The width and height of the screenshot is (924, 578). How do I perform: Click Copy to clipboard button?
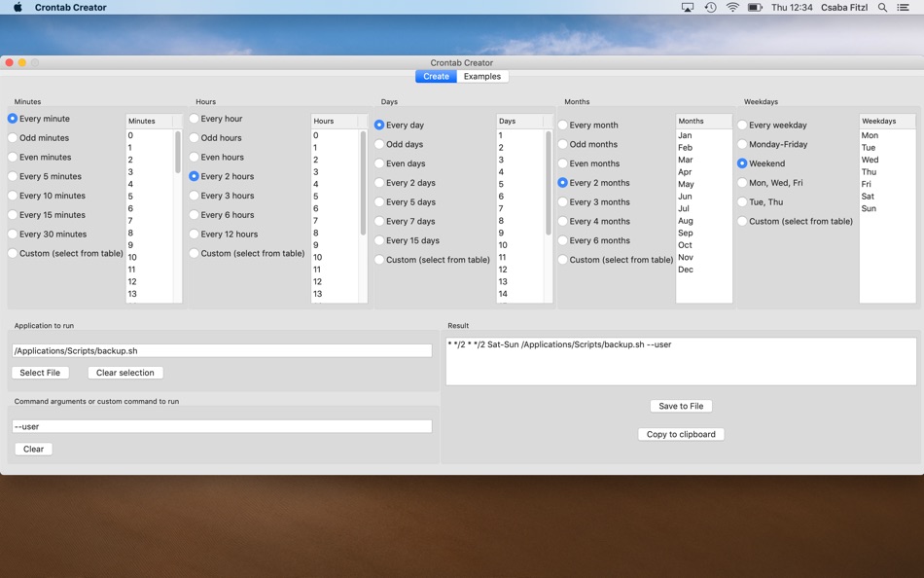681,434
